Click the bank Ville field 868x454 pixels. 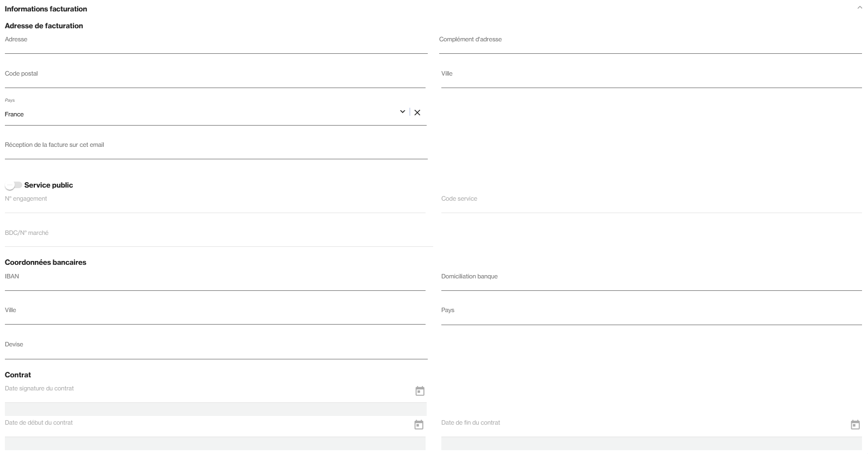tap(215, 318)
